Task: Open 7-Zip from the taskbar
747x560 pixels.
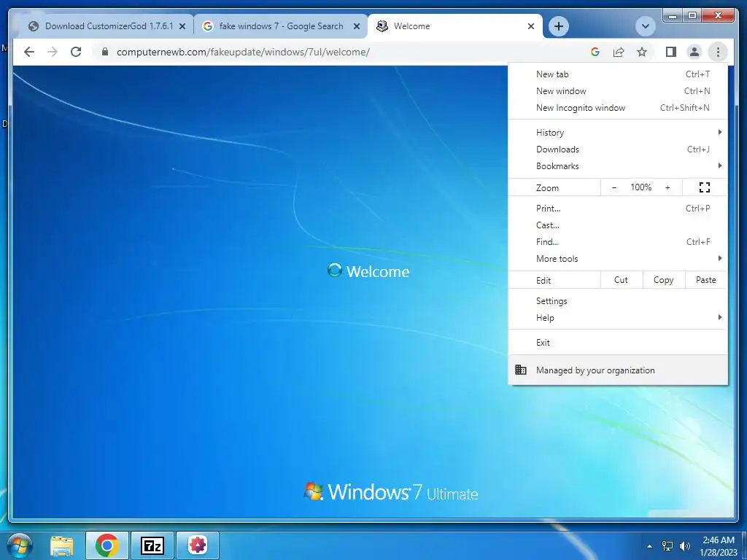Action: [152, 545]
